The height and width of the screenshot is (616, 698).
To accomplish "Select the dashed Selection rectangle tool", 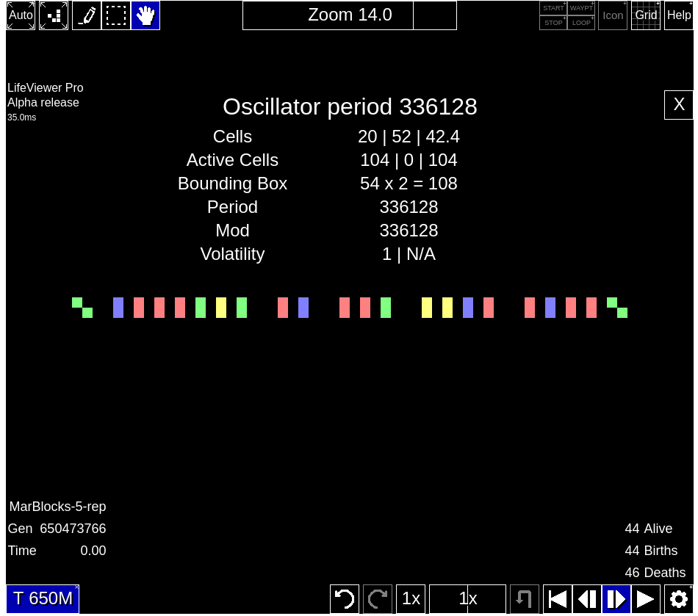I will tap(116, 15).
